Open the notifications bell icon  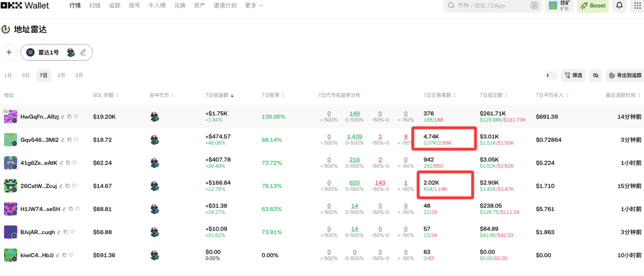click(619, 6)
